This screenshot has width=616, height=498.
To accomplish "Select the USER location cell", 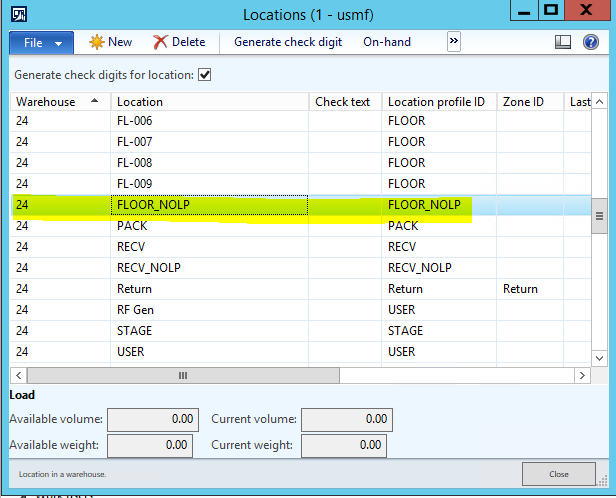I will coord(210,352).
